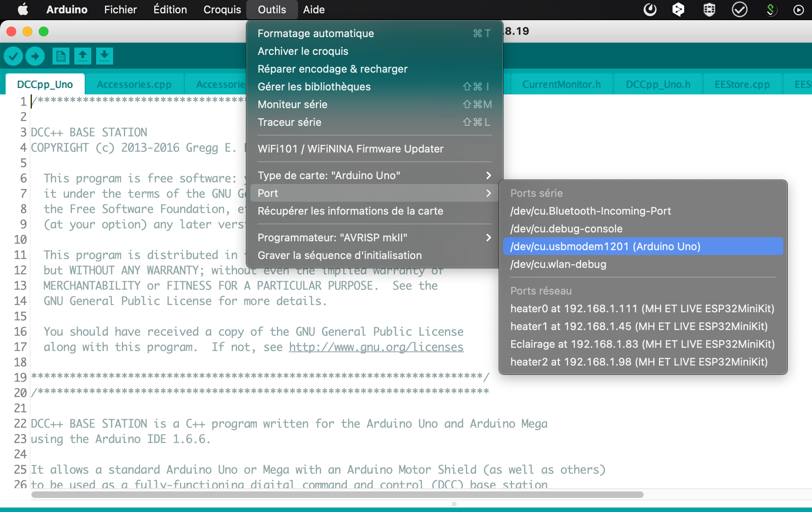Choose Formatage automatique
The width and height of the screenshot is (812, 512).
pos(374,33)
